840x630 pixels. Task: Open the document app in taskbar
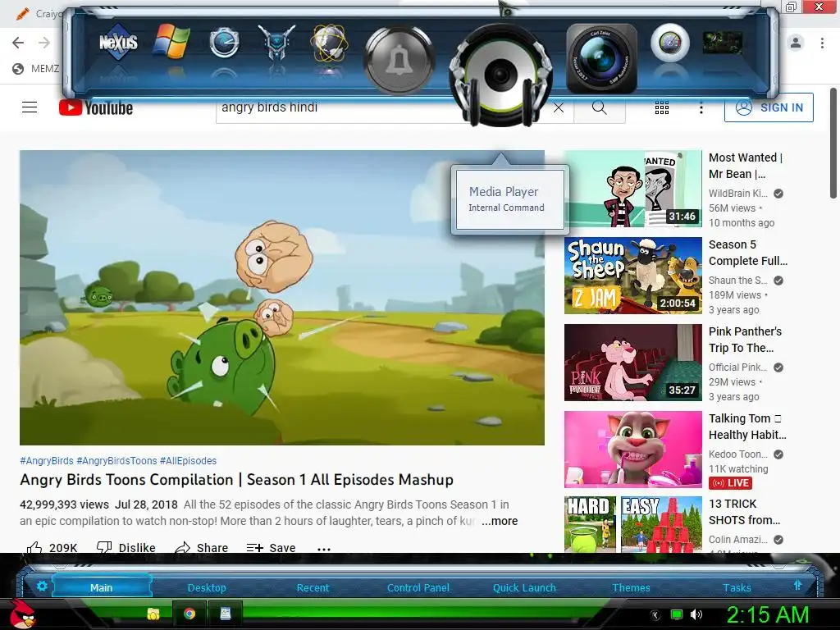[x=226, y=614]
